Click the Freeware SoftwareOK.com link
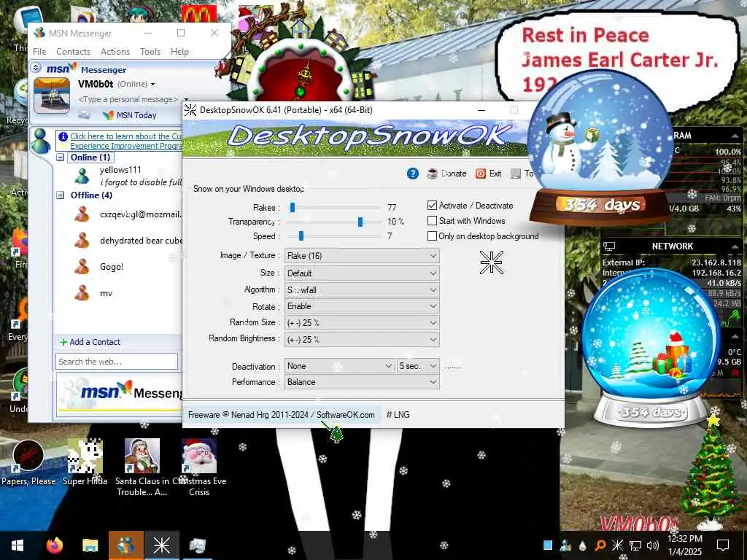 pyautogui.click(x=281, y=415)
